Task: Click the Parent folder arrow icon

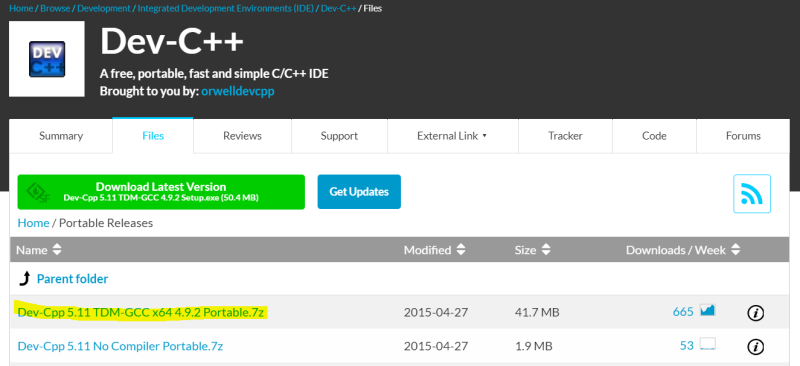Action: (25, 279)
